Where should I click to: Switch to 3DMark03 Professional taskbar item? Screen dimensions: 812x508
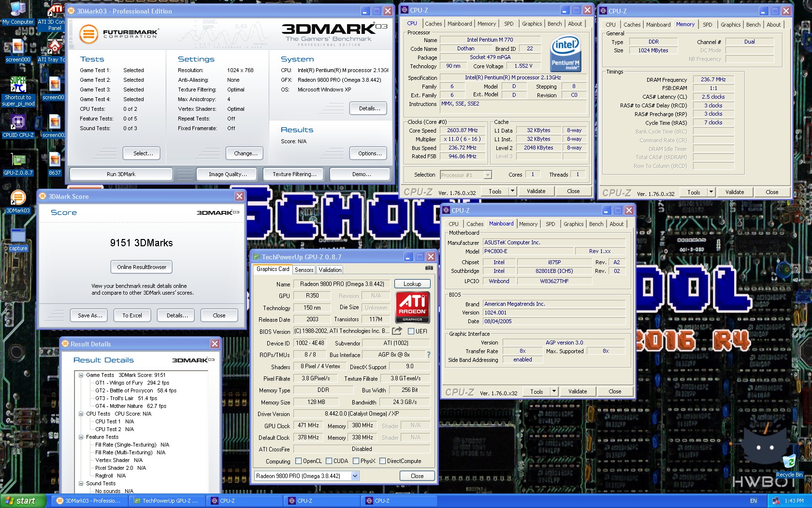point(89,501)
